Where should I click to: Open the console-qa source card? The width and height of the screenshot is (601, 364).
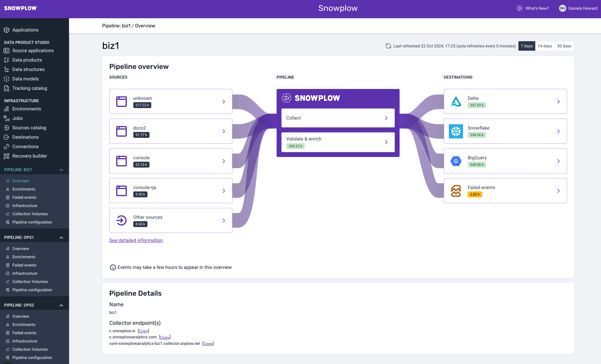(171, 191)
